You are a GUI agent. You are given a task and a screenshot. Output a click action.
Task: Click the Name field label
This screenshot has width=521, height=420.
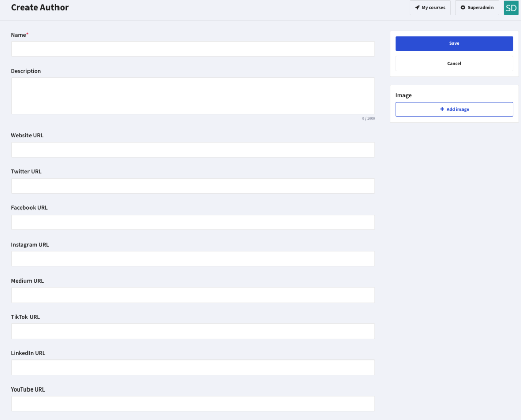tap(20, 35)
